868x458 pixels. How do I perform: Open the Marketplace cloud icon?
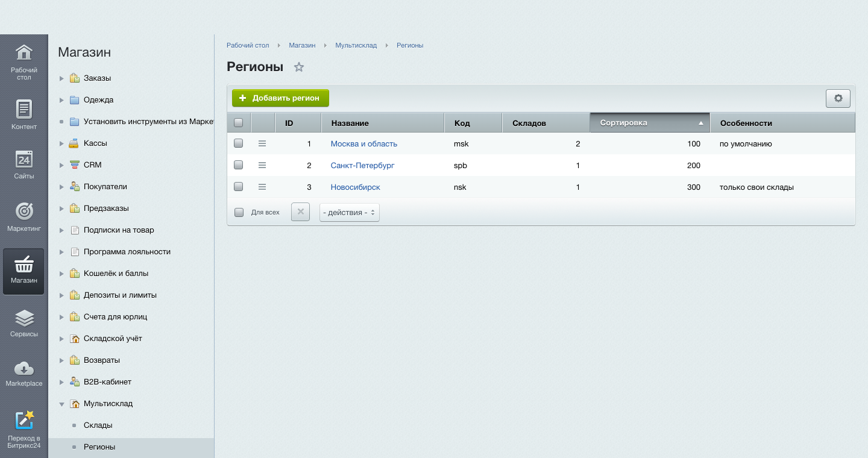[x=24, y=368]
